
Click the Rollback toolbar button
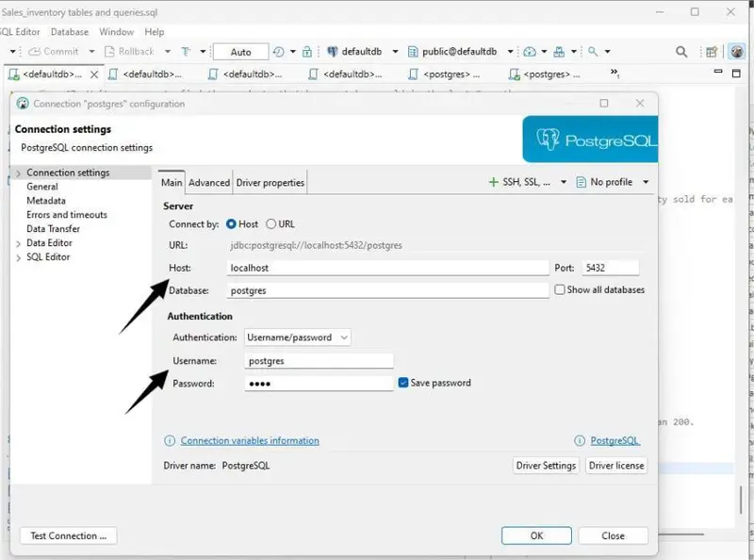click(x=129, y=52)
